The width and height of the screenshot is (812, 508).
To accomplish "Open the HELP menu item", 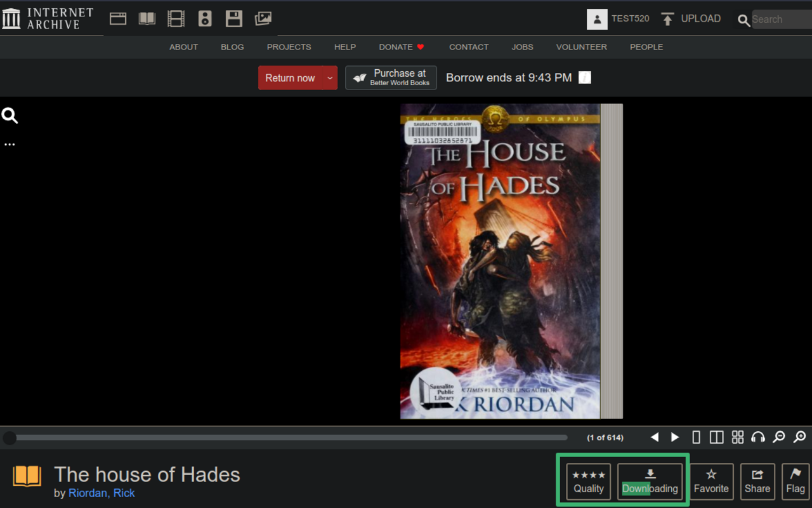I will point(345,47).
